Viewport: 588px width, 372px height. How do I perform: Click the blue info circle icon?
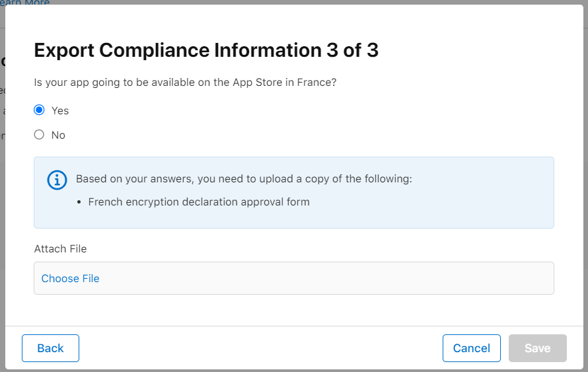click(x=57, y=180)
